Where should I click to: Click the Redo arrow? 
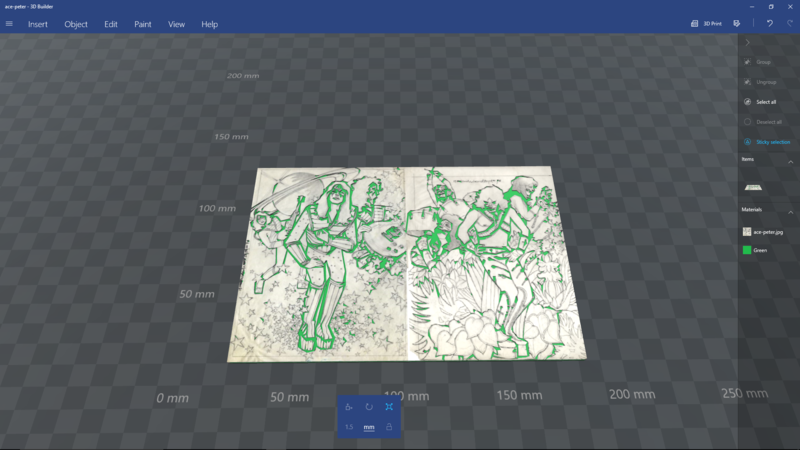click(789, 24)
